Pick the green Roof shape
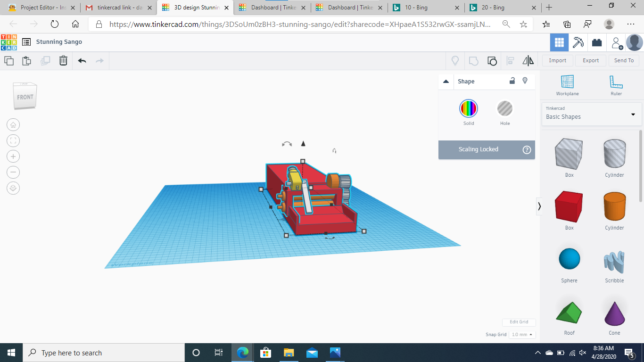 (x=569, y=313)
